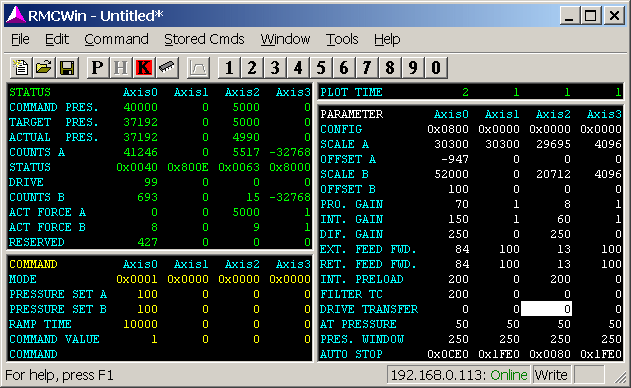Run stored command 2 button
631x388 pixels.
252,68
